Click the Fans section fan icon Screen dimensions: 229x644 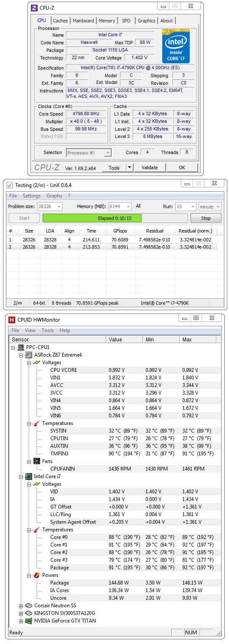pyautogui.click(x=36, y=461)
